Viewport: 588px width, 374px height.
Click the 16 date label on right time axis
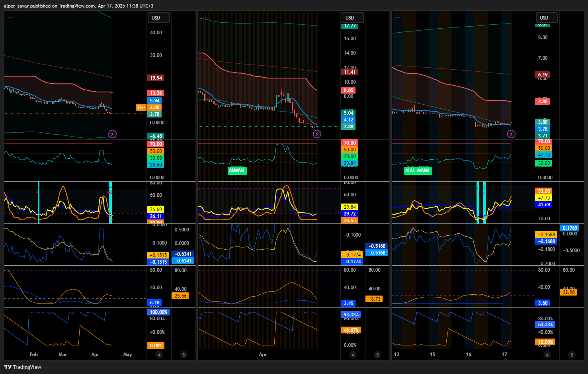pyautogui.click(x=469, y=354)
